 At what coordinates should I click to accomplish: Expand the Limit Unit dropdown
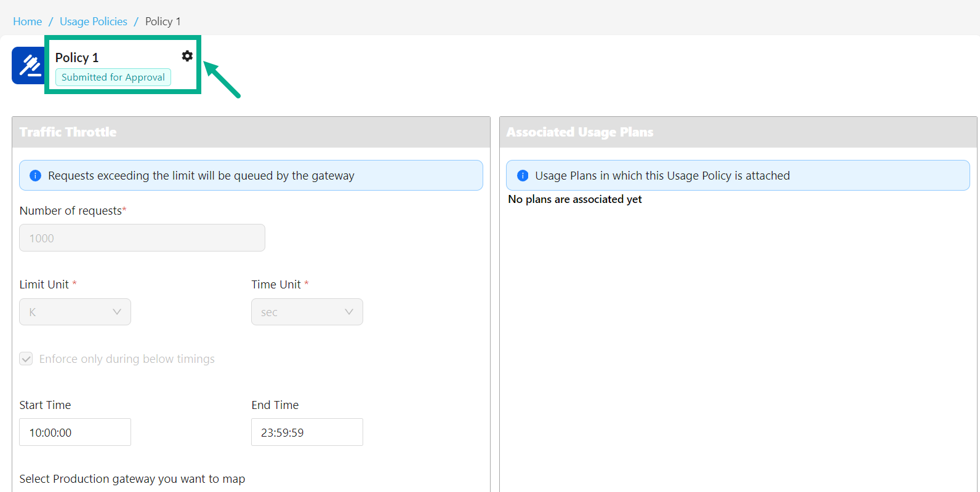tap(75, 312)
